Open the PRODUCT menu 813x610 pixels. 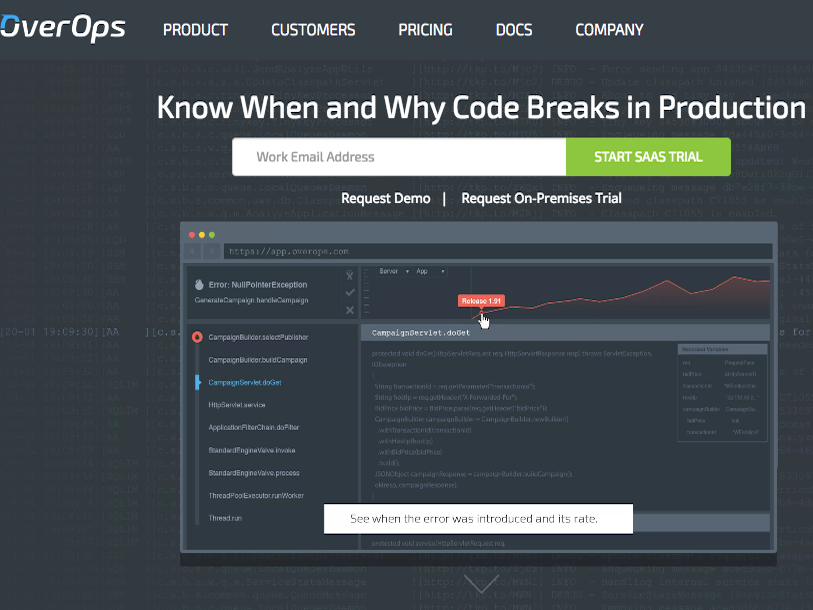coord(196,30)
